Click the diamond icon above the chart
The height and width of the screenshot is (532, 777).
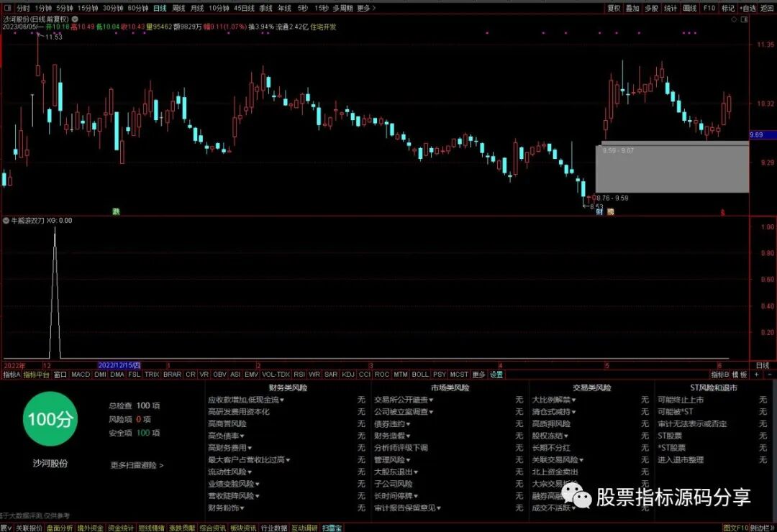coord(735,19)
